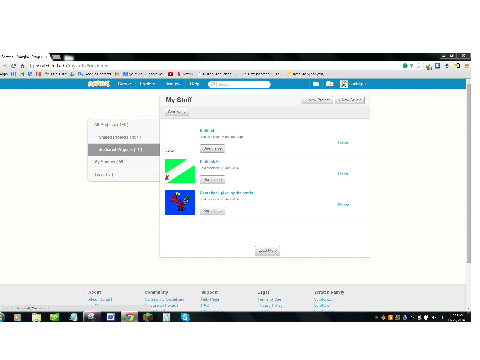480x360 pixels.
Task: Reload the page with the refresh icon
Action: [13, 66]
